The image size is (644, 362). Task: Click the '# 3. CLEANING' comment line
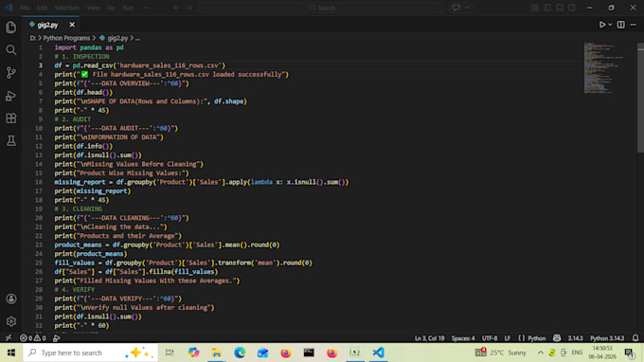click(78, 209)
